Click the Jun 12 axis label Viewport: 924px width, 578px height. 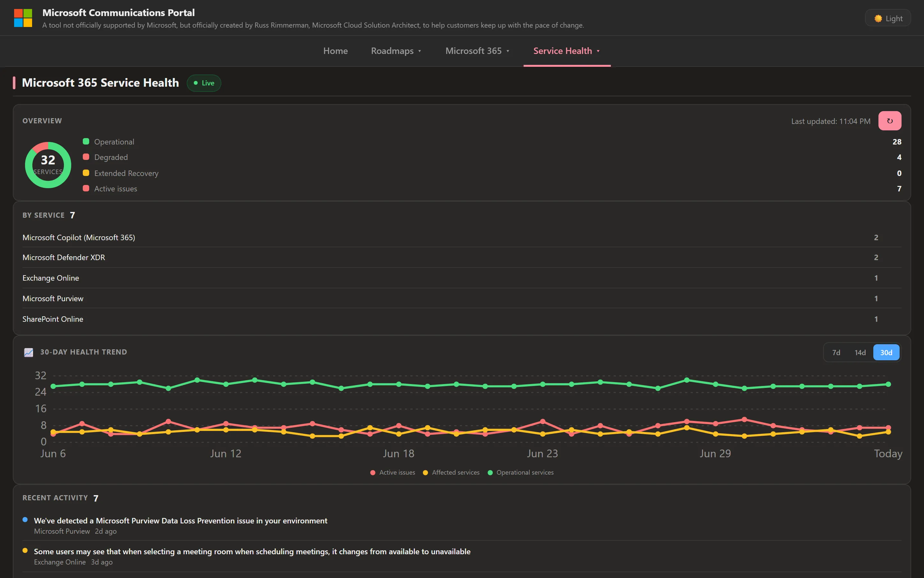(226, 454)
